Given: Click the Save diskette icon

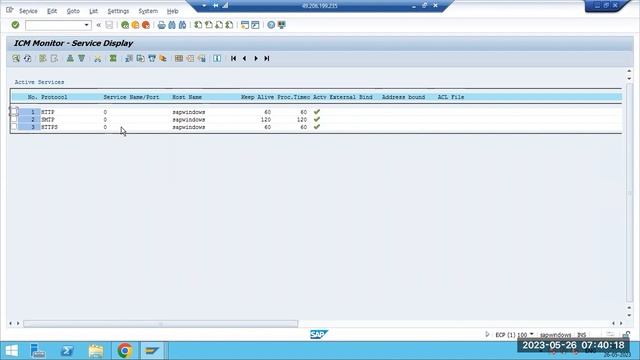Looking at the screenshot, I should click(x=109, y=25).
